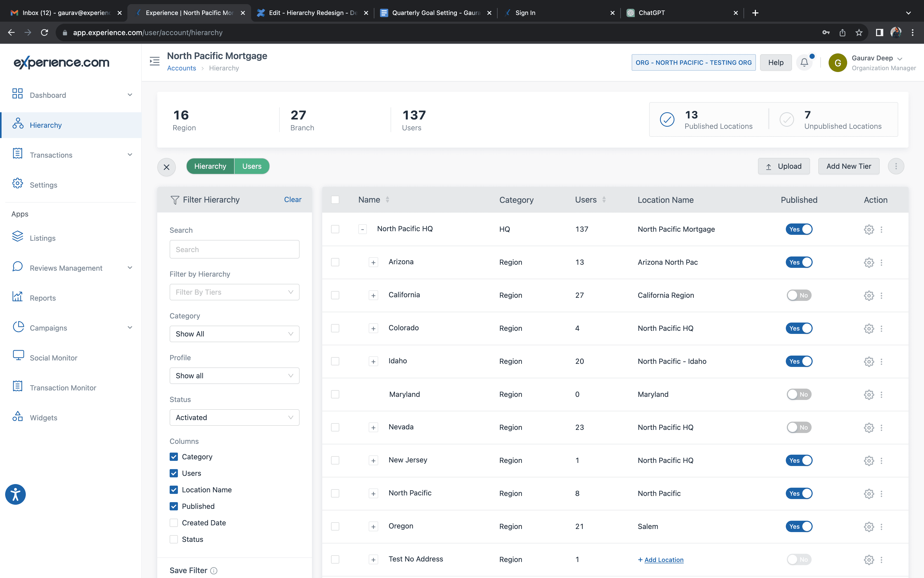Switch to the Users tab
Viewport: 924px width, 578px height.
(252, 166)
